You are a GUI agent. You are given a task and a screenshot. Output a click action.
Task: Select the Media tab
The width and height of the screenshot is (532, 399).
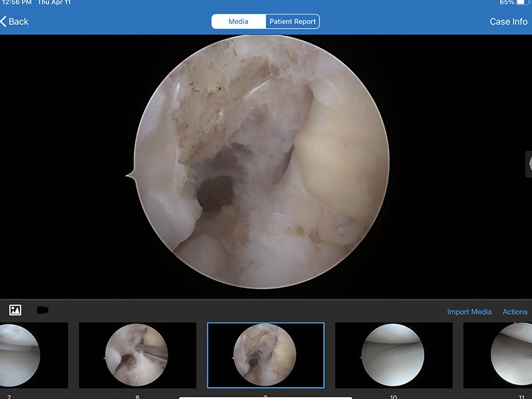tap(239, 21)
